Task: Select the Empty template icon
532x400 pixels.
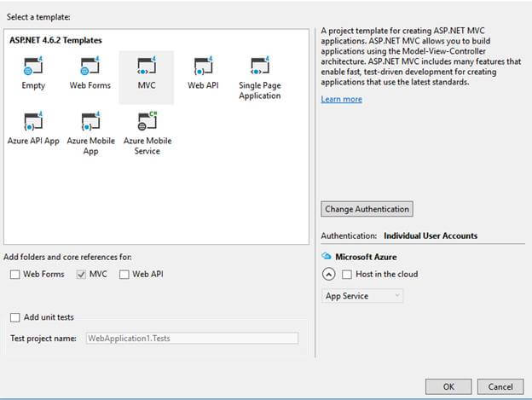Action: [x=33, y=67]
